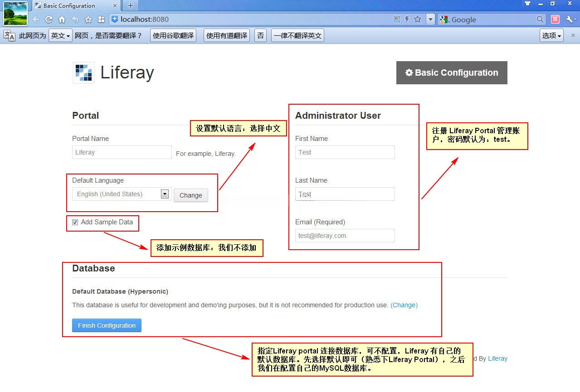Open the 选项 options dropdown
Screen dimensions: 580x392
552,36
